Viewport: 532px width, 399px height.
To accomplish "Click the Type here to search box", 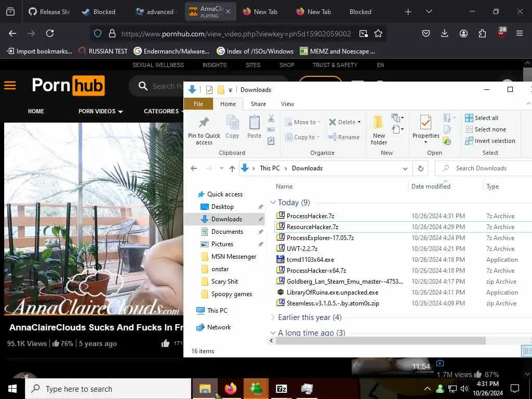I will click(x=108, y=389).
